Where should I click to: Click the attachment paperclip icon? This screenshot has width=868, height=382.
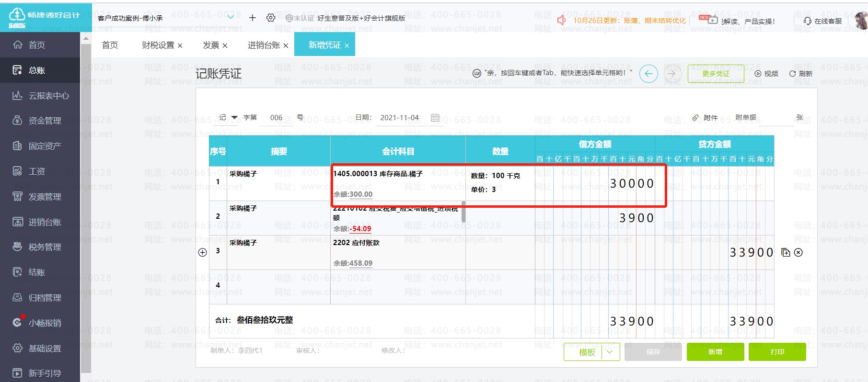click(695, 118)
